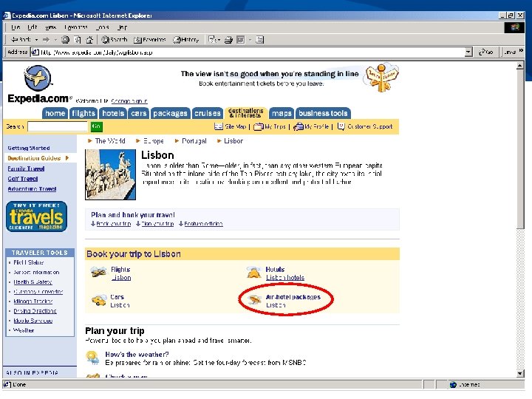Open the View menu
The image size is (532, 399).
tap(50, 27)
